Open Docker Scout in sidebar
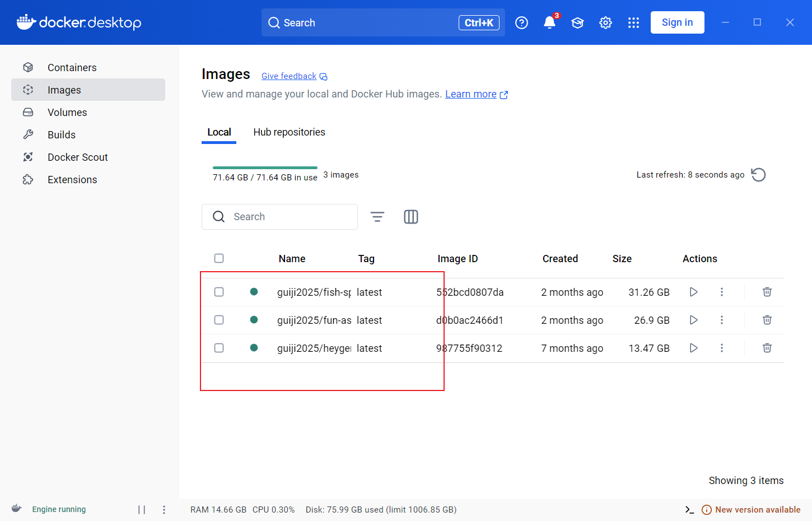This screenshot has width=812, height=521. pyautogui.click(x=88, y=157)
